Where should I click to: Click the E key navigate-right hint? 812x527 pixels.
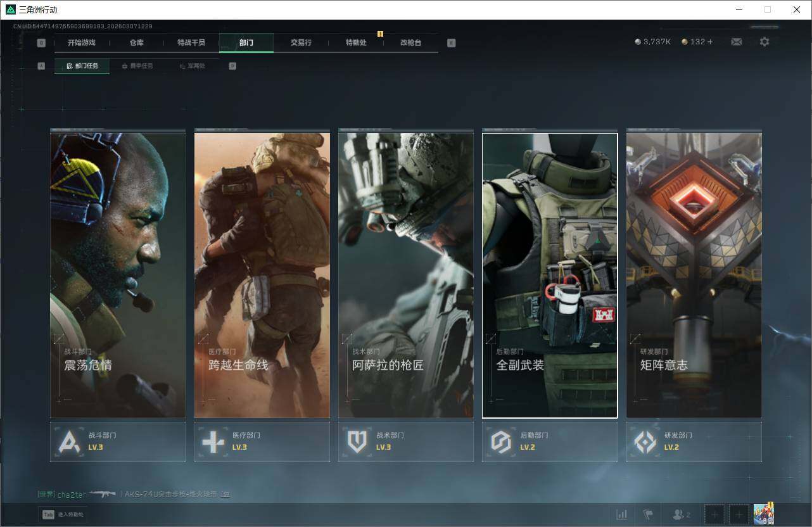point(451,43)
